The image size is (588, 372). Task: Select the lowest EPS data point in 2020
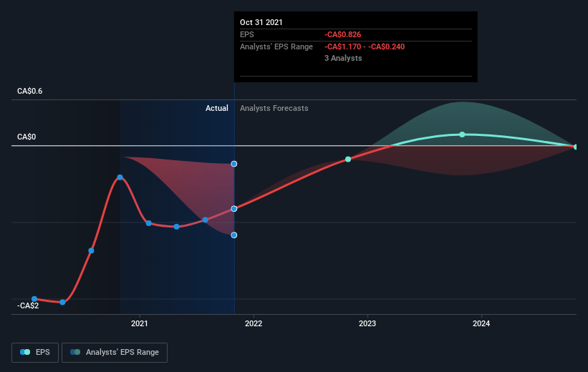[62, 303]
